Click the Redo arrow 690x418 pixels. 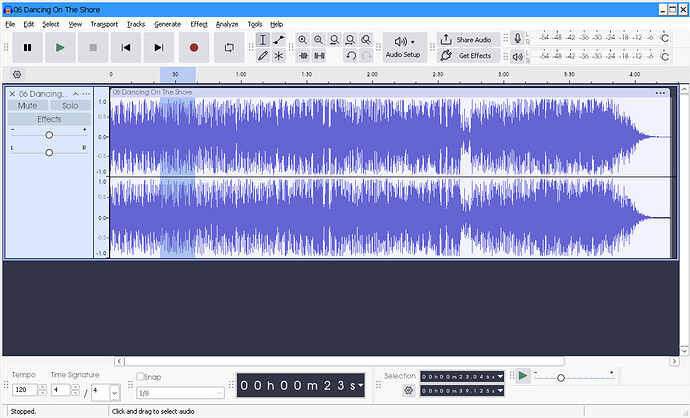point(367,56)
